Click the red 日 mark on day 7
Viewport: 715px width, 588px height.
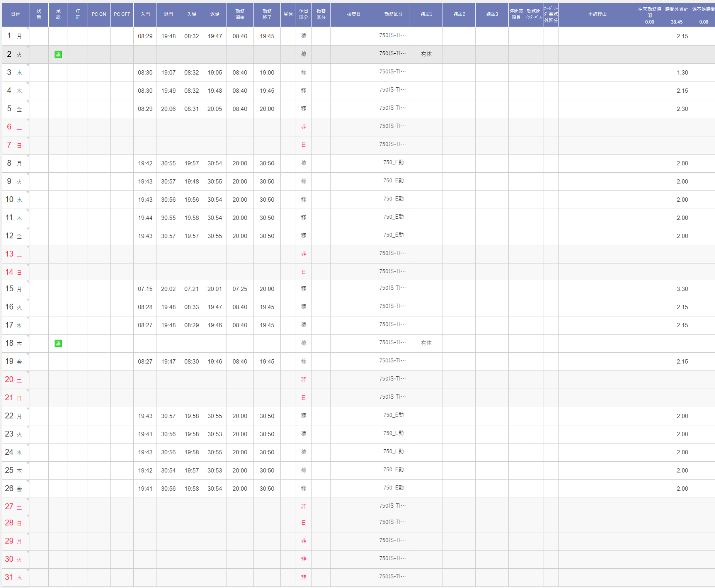pyautogui.click(x=303, y=145)
